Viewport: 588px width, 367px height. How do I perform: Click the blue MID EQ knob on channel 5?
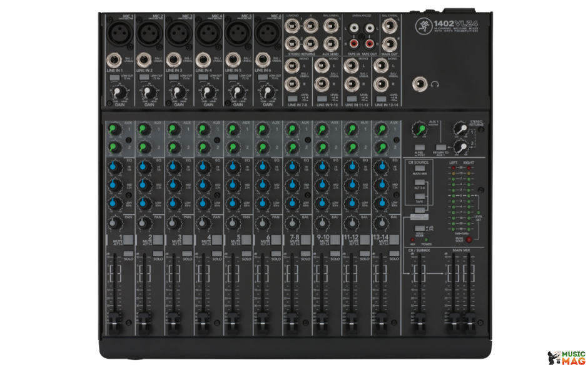click(x=233, y=185)
